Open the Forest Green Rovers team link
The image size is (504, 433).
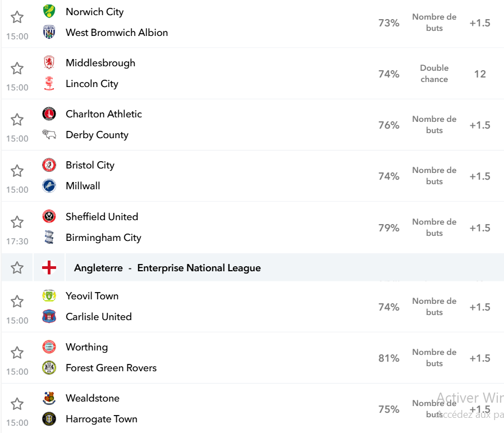pos(111,368)
